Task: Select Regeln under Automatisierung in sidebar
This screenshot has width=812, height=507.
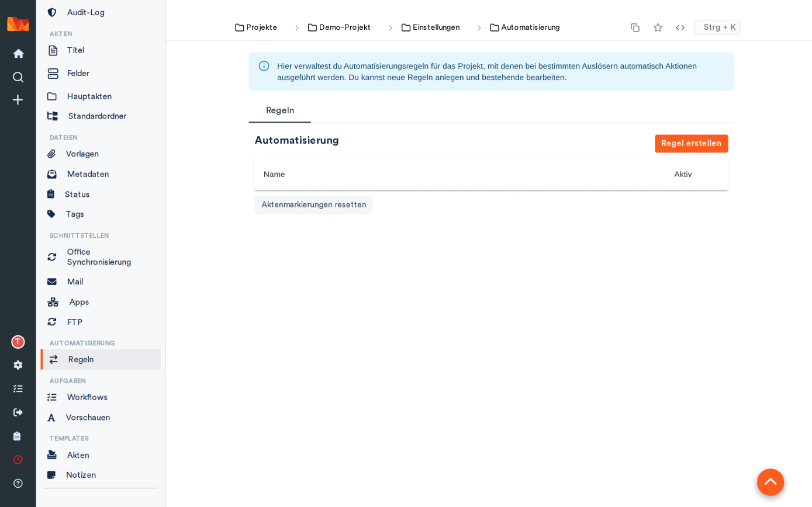Action: [x=101, y=360]
